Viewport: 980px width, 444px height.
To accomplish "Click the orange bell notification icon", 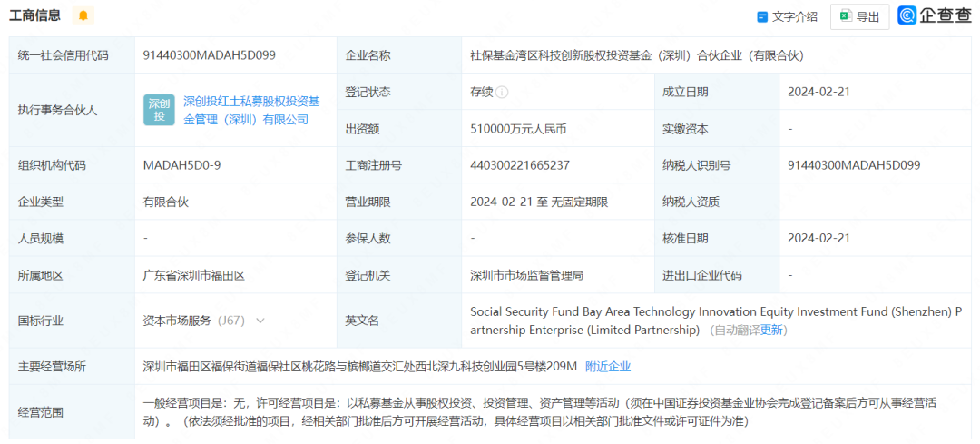I will tap(83, 15).
